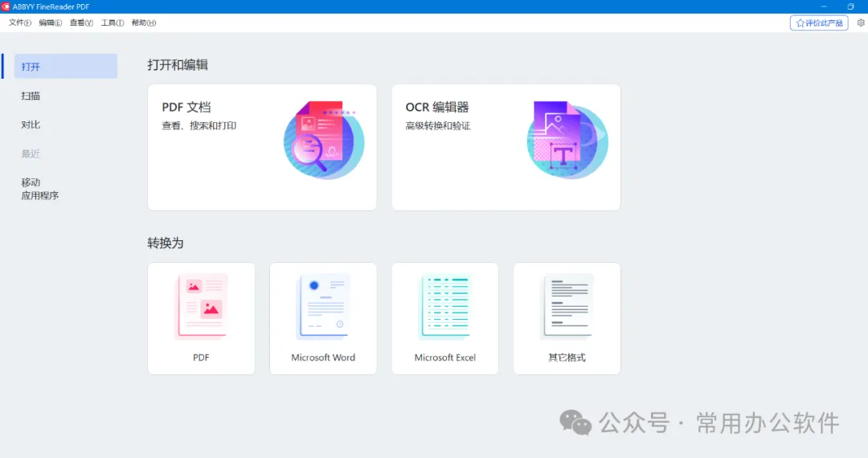This screenshot has width=868, height=458.
Task: Open the 文件(F) menu
Action: click(x=20, y=22)
